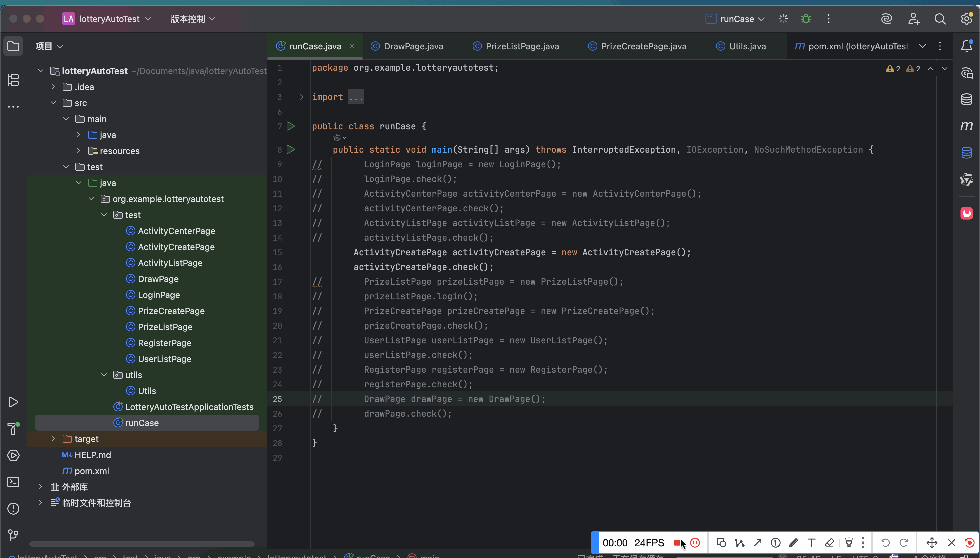Switch to the pom.xml tab

851,46
